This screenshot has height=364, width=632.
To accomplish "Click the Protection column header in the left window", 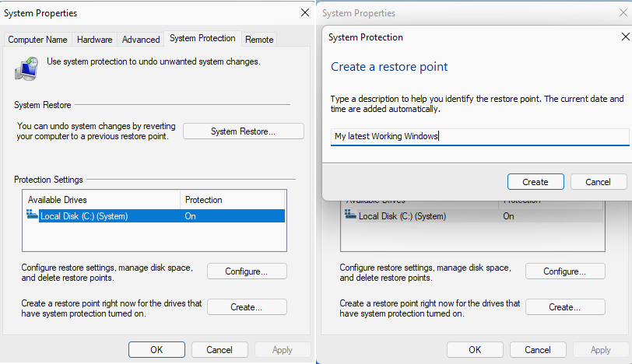I will pyautogui.click(x=232, y=200).
